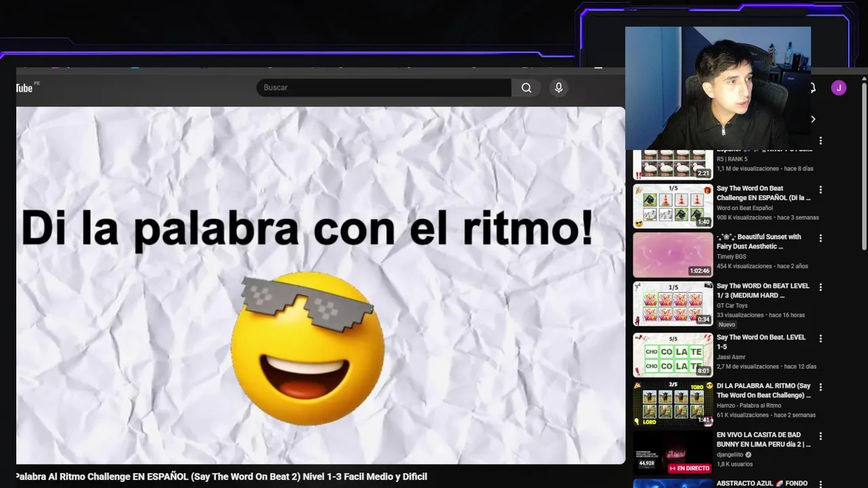
Task: Click '454 K visualizaciones · hace 2 años'
Action: click(763, 266)
